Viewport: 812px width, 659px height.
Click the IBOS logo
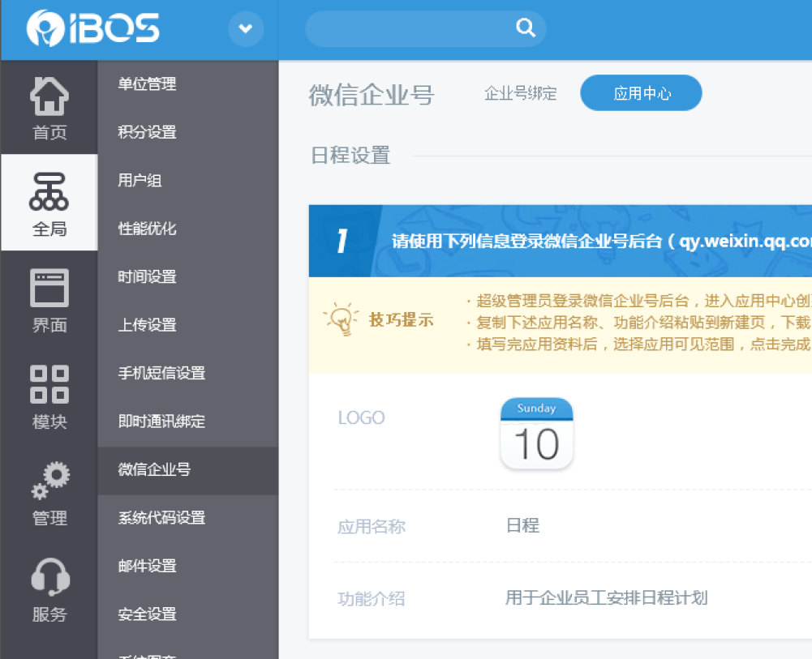pos(92,29)
